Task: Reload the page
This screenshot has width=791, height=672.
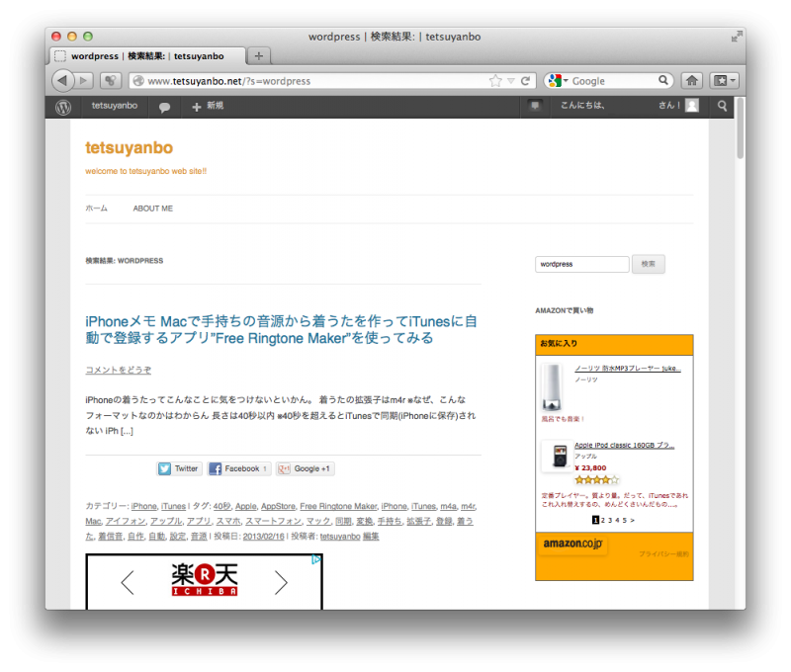Action: click(x=525, y=81)
